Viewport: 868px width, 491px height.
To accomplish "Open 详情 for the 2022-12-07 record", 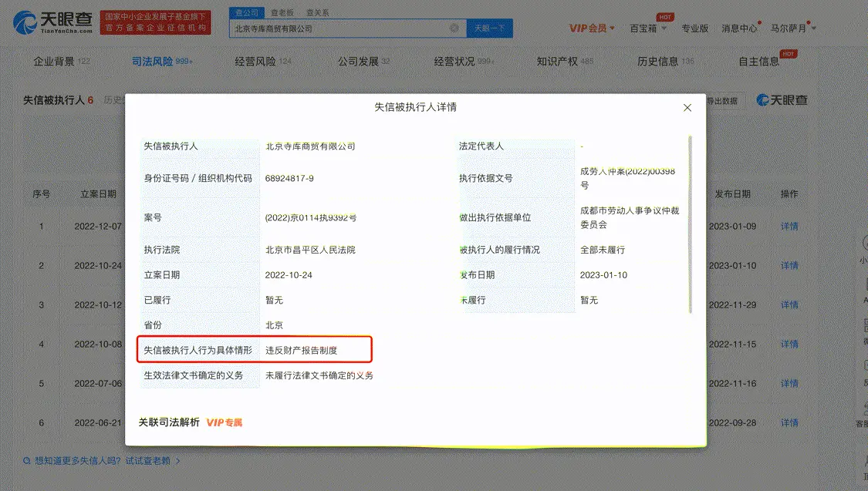I will (x=789, y=226).
